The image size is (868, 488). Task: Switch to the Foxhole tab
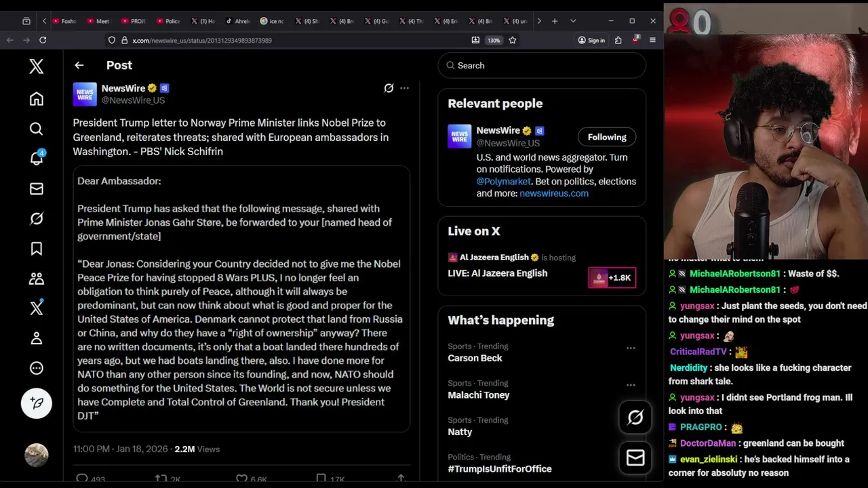(x=64, y=21)
